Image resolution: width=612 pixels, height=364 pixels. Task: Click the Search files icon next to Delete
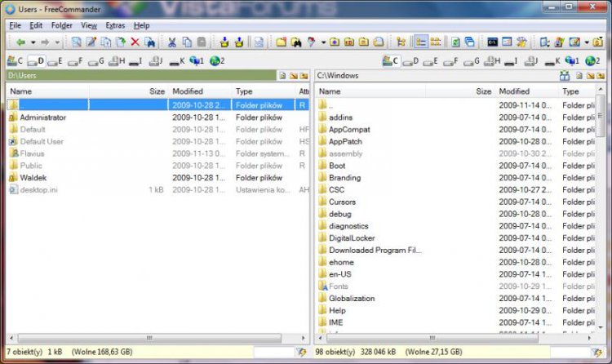(150, 42)
